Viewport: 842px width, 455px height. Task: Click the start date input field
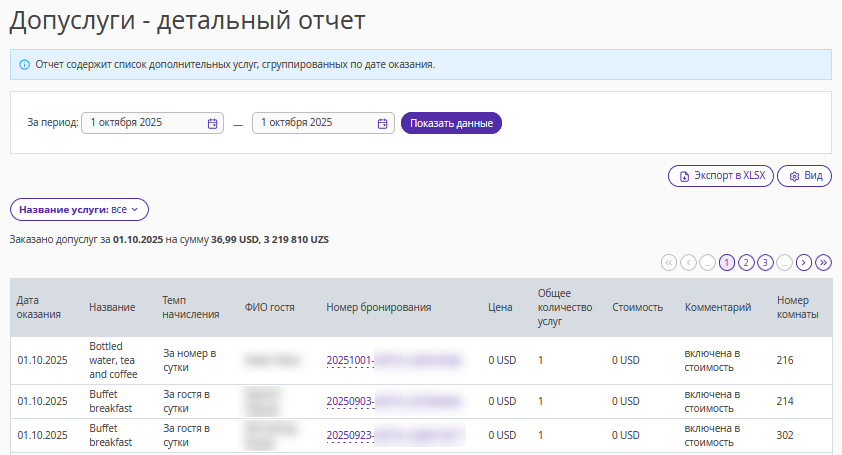[143, 123]
